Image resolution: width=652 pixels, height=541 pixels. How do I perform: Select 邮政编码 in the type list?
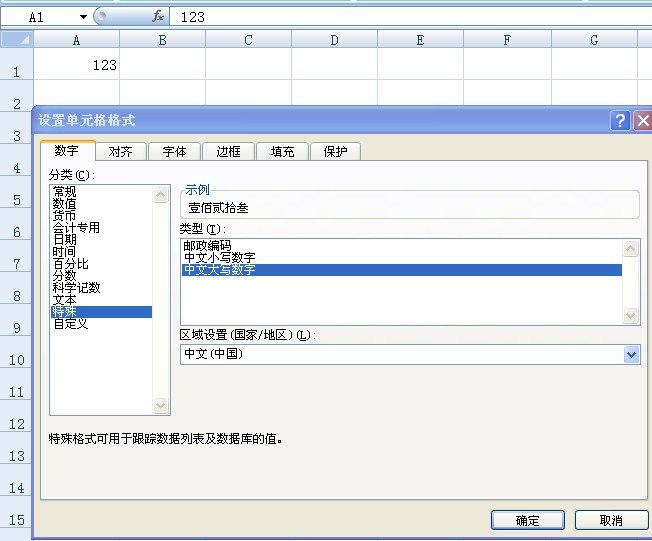click(207, 245)
